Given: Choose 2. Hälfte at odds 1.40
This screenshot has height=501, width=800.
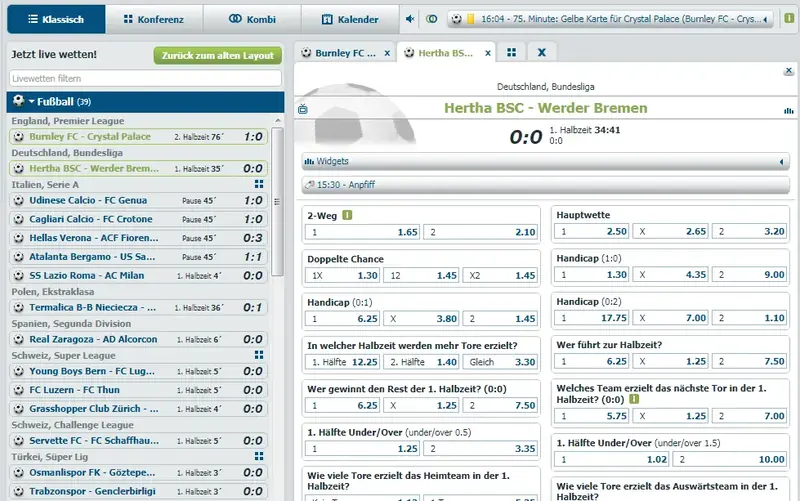Looking at the screenshot, I should pyautogui.click(x=421, y=362).
